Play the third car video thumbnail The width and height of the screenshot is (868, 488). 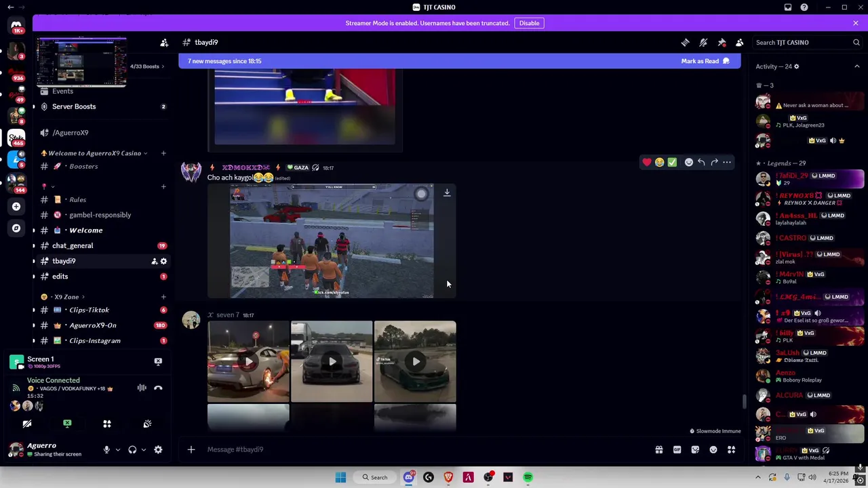415,361
